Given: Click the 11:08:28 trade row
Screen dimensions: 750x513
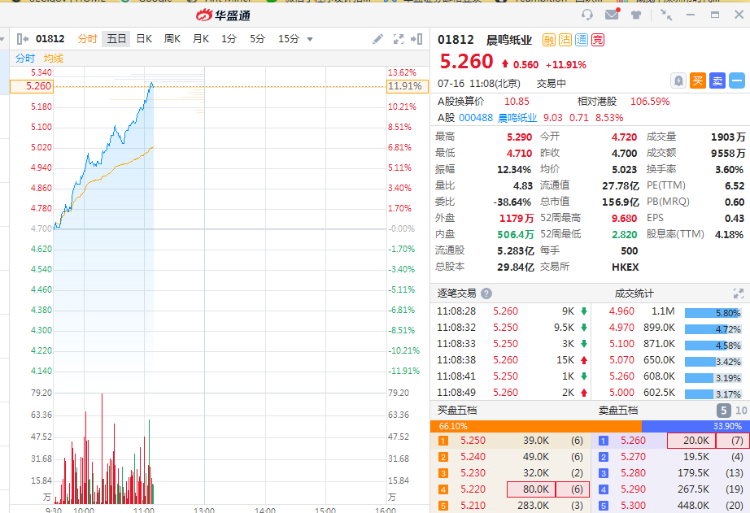Looking at the screenshot, I should 511,311.
